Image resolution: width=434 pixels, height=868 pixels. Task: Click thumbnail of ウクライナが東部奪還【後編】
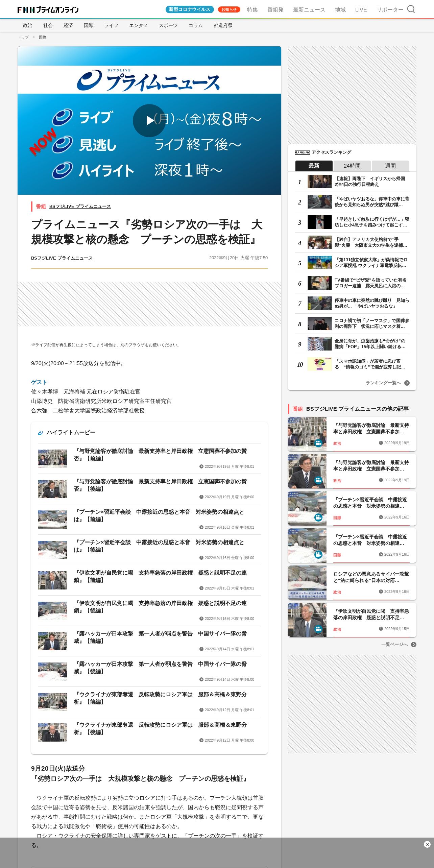(x=52, y=732)
